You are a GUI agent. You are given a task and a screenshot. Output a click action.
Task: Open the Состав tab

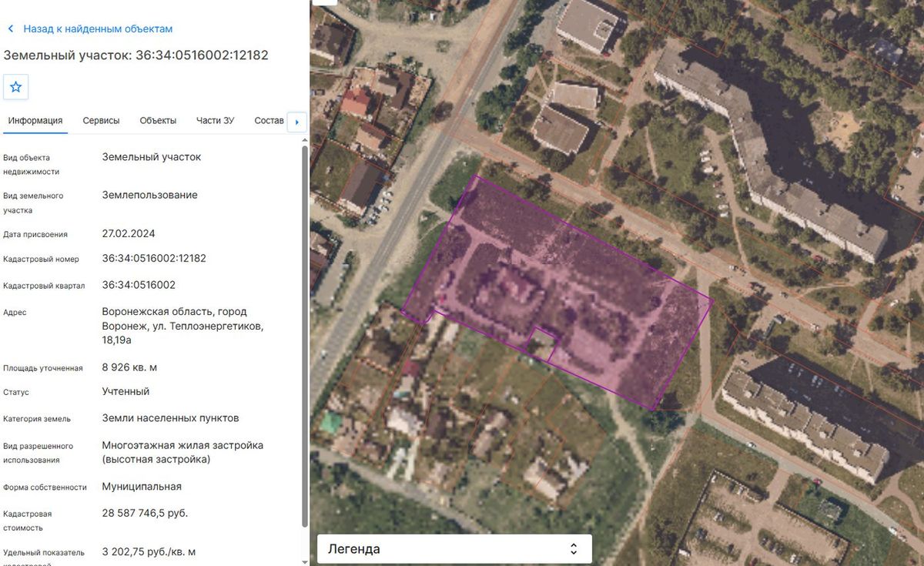[269, 121]
